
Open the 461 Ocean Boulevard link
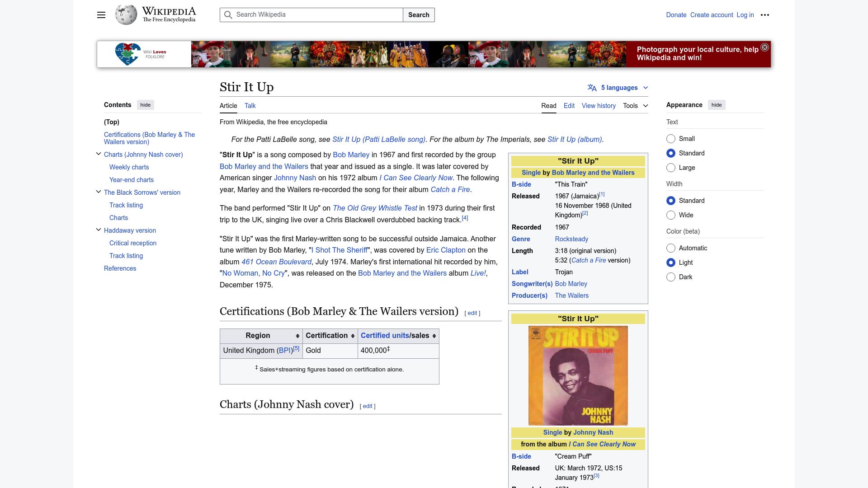(x=276, y=262)
